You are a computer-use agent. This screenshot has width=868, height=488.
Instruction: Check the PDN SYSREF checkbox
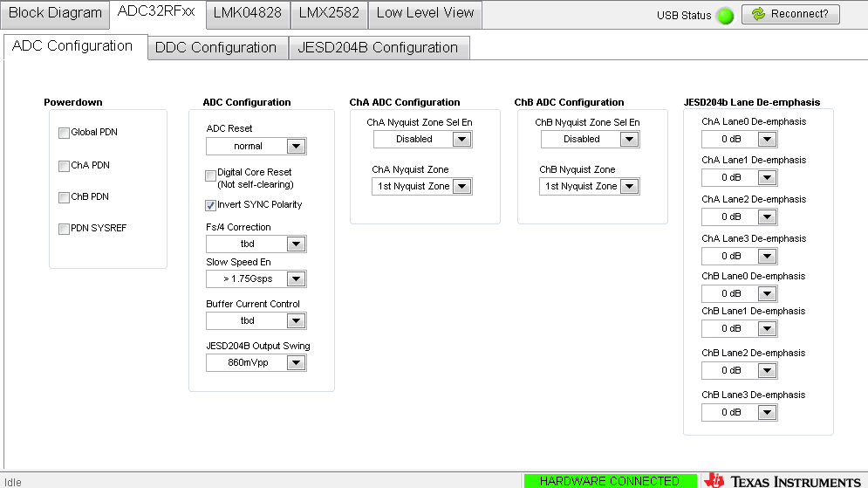coord(64,230)
